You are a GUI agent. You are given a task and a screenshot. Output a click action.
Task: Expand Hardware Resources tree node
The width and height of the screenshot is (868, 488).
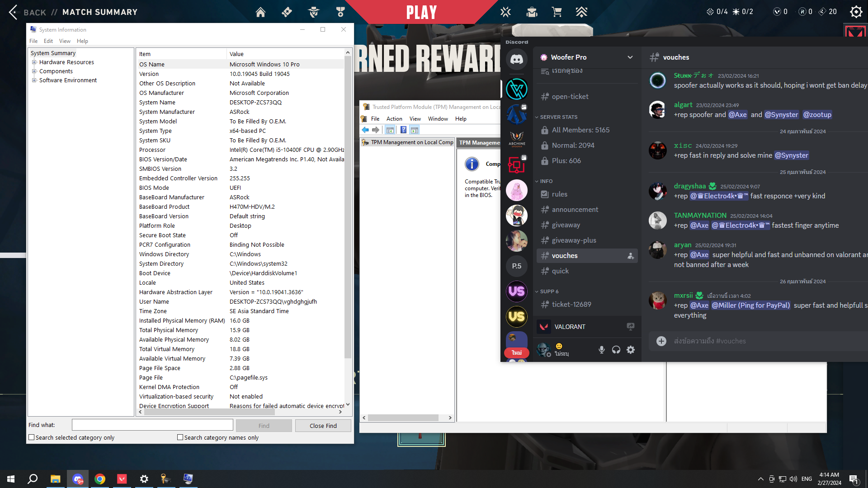click(34, 62)
